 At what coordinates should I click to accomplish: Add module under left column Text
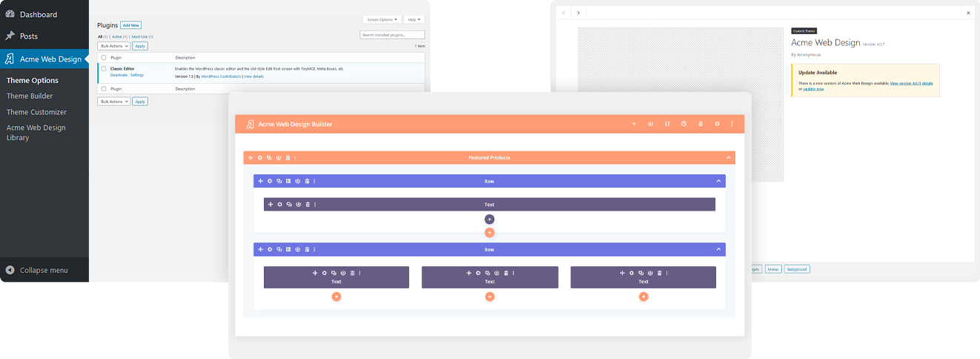pyautogui.click(x=336, y=297)
